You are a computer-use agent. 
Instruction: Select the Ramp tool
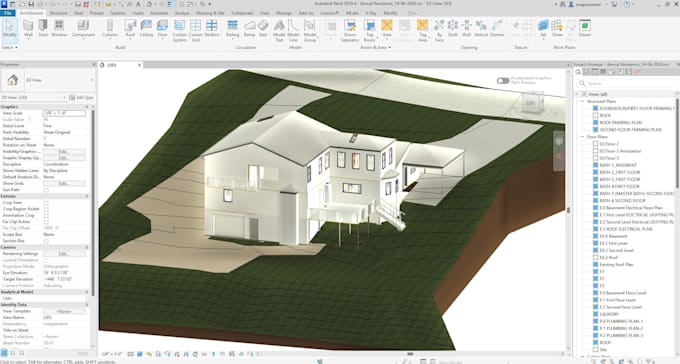249,28
